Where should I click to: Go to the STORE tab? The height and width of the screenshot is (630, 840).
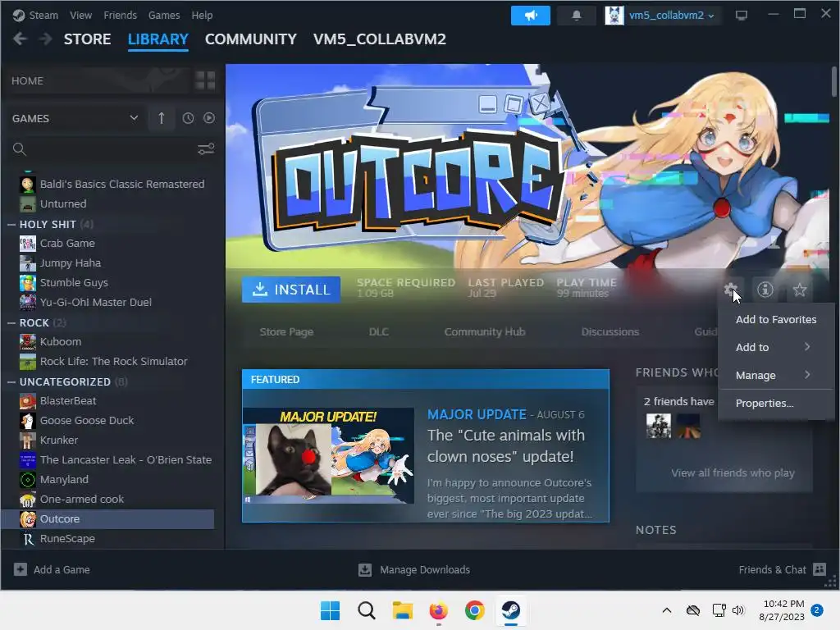coord(87,39)
